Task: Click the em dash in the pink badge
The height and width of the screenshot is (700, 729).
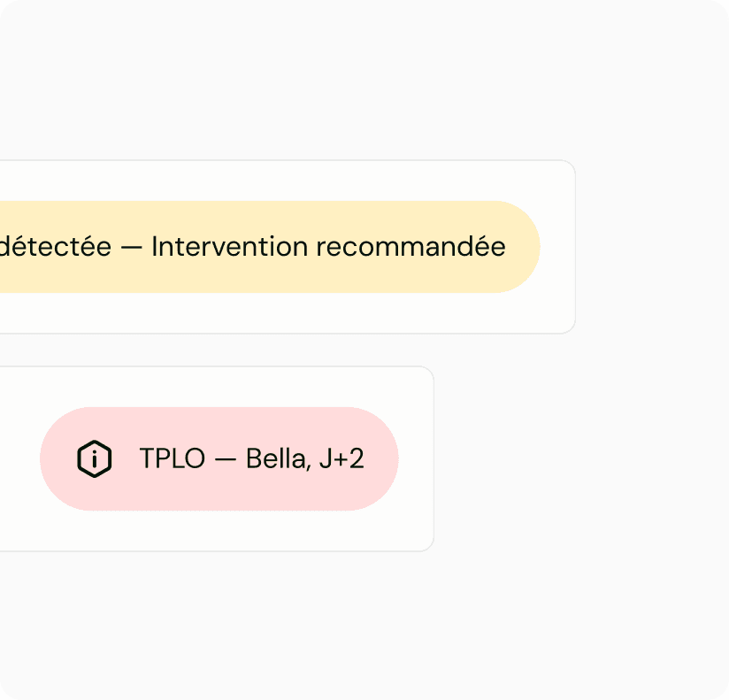Action: 226,459
